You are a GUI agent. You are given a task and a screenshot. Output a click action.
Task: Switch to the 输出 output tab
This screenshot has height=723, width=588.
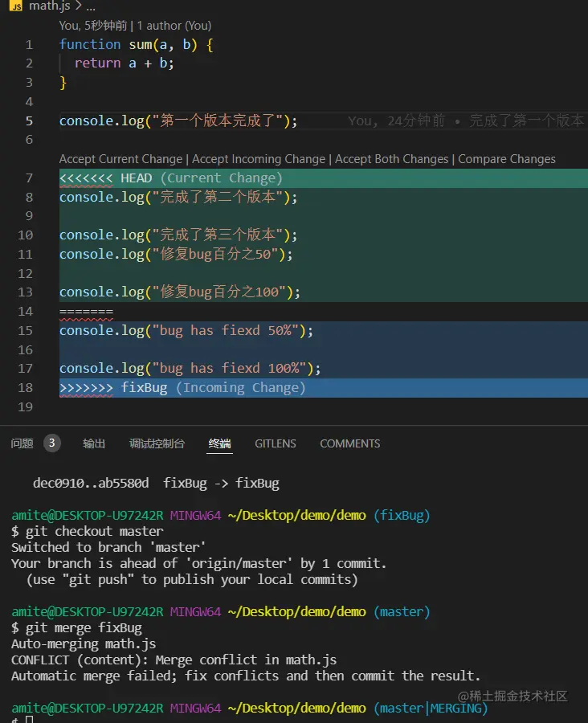pyautogui.click(x=94, y=443)
